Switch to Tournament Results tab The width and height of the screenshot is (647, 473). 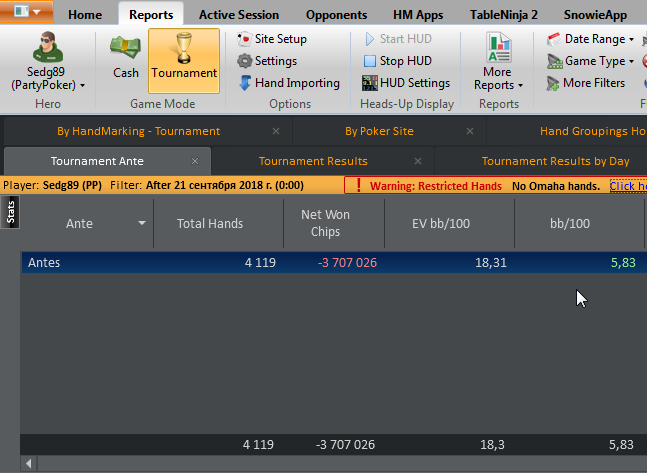coord(313,161)
